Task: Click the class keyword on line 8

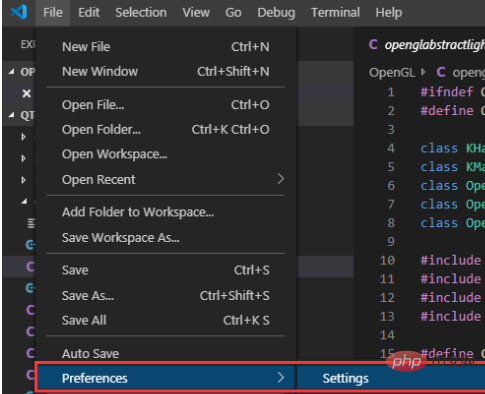Action: click(x=439, y=223)
